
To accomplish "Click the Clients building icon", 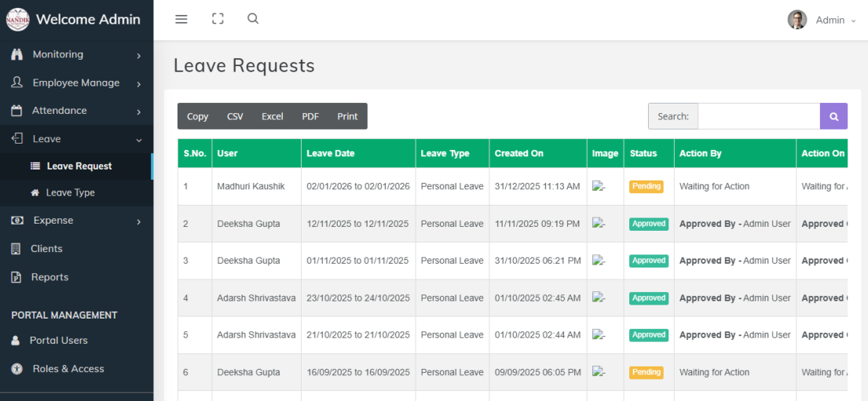I will (16, 249).
